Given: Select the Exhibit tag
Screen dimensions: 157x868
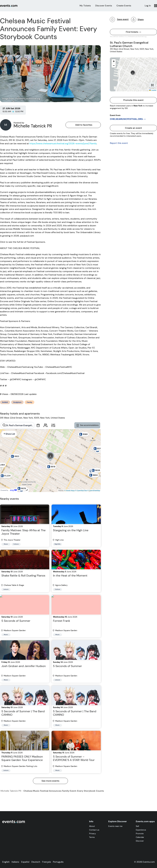Looking at the screenshot, I should click(x=5, y=402).
